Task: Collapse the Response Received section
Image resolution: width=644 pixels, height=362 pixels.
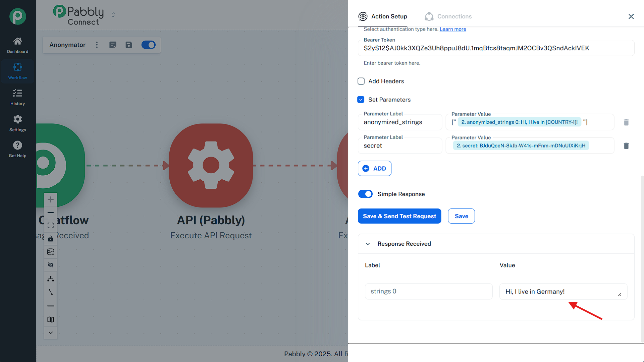Action: point(368,244)
